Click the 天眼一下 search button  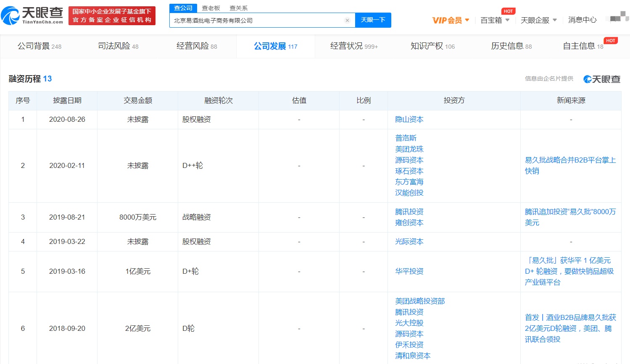(373, 20)
